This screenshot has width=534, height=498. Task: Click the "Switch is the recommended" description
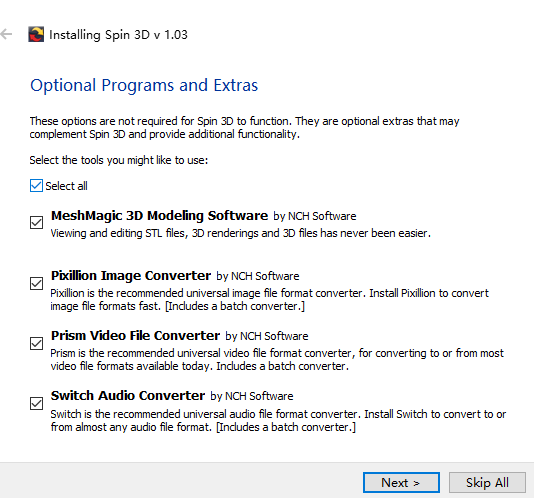pyautogui.click(x=278, y=420)
